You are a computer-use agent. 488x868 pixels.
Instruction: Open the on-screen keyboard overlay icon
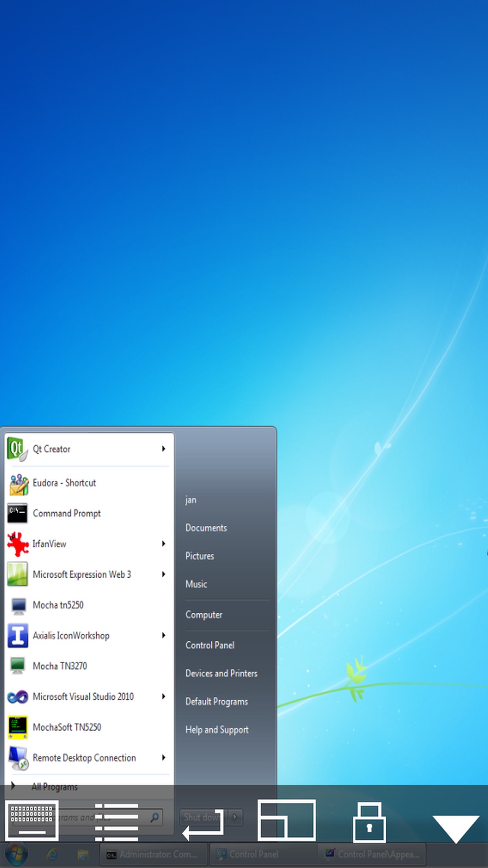point(32,821)
